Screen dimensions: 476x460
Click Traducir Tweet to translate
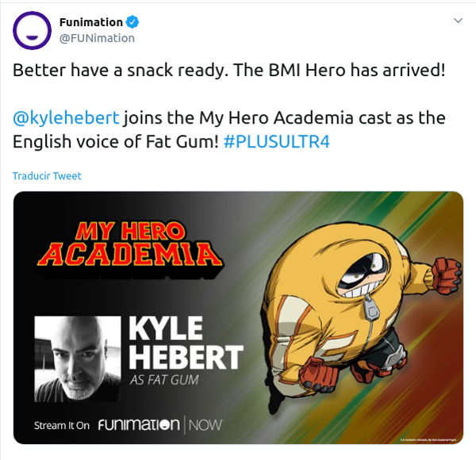[47, 176]
